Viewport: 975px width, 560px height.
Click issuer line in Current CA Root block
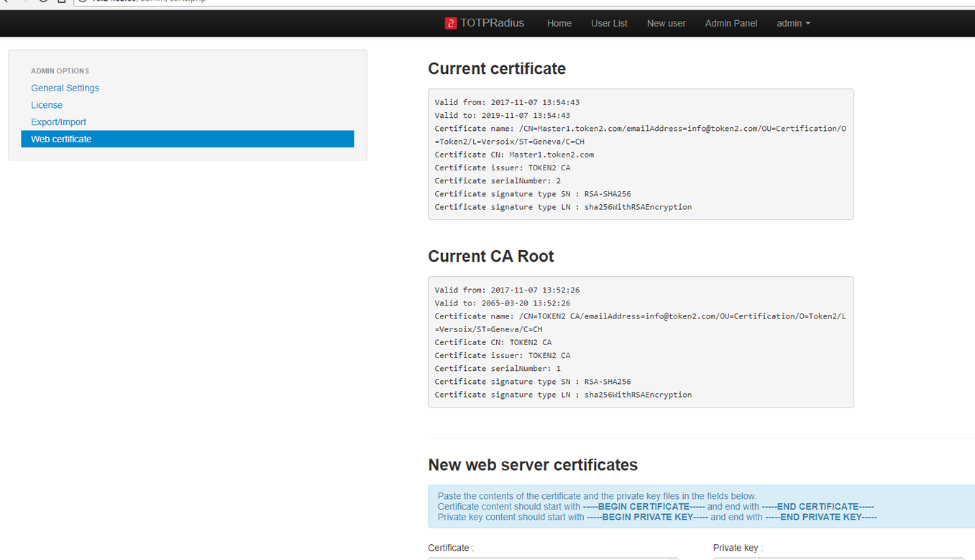[x=503, y=355]
